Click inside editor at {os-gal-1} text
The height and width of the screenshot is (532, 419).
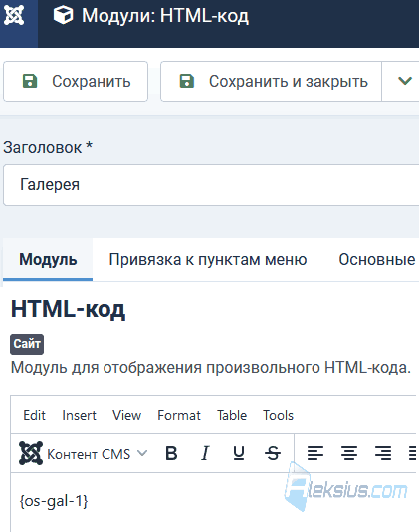click(54, 501)
